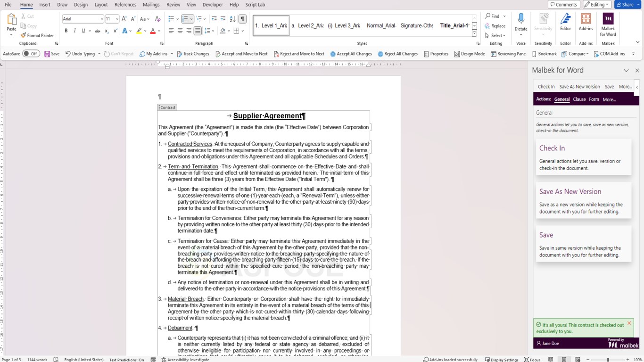Center align the text
Viewport: 644px width, 362px height.
point(180,31)
